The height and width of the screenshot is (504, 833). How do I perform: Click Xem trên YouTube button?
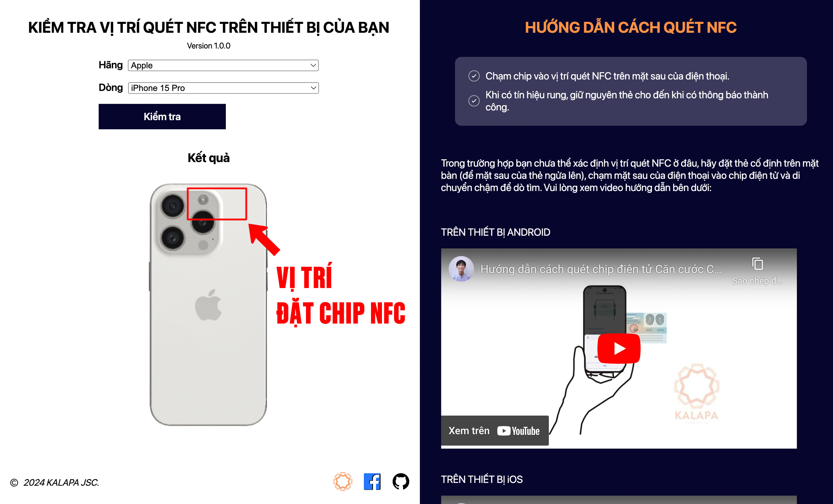(x=494, y=431)
